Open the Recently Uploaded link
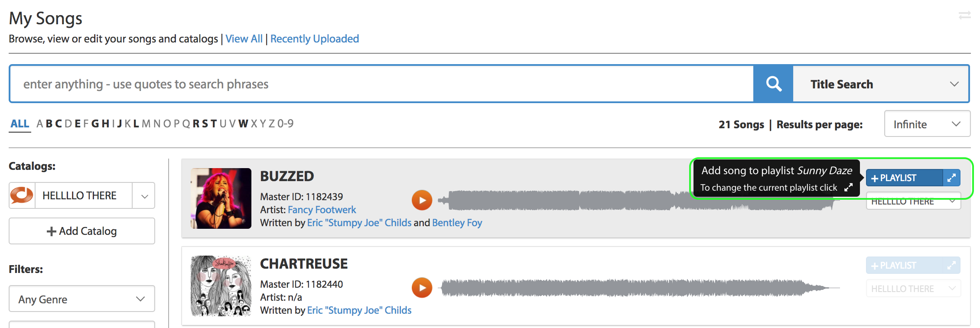980x328 pixels. 315,39
